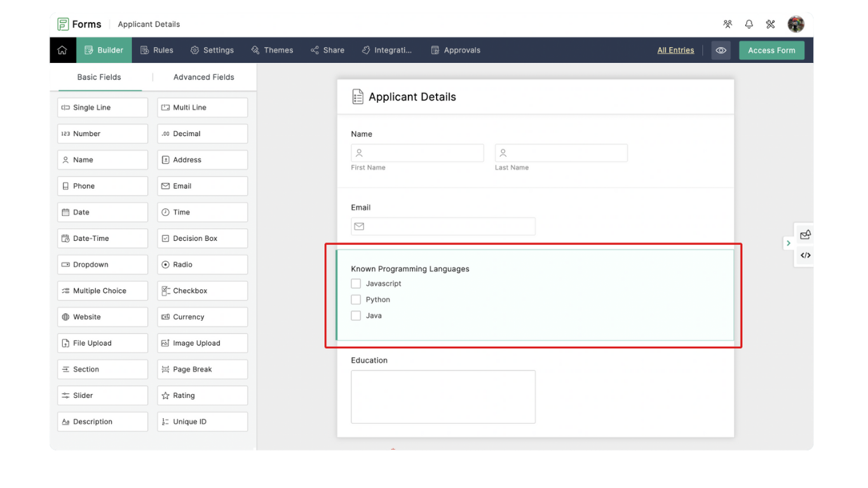Add a Slider field
Screen dimensions: 868x488
point(102,395)
